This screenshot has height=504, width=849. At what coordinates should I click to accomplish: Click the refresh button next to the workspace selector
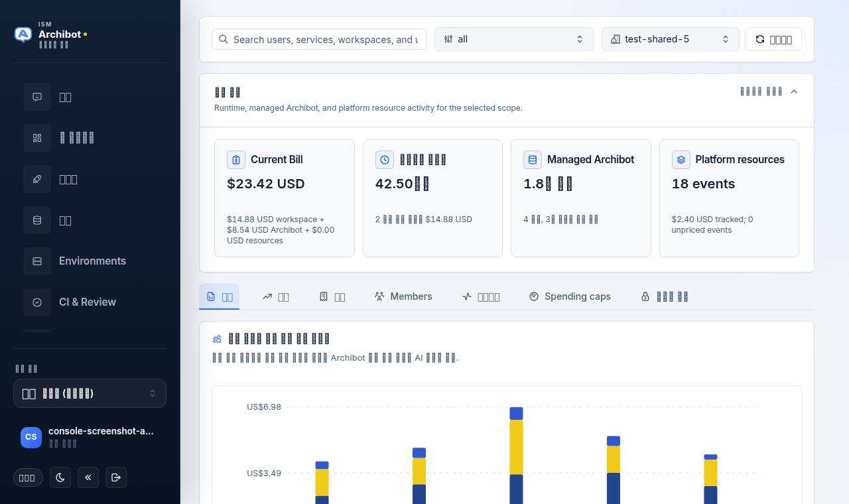pos(773,39)
